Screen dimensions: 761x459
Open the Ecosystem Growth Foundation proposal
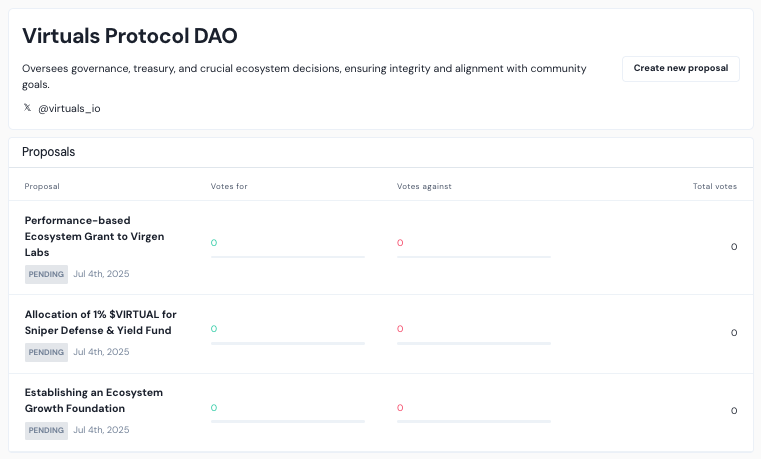(x=93, y=400)
